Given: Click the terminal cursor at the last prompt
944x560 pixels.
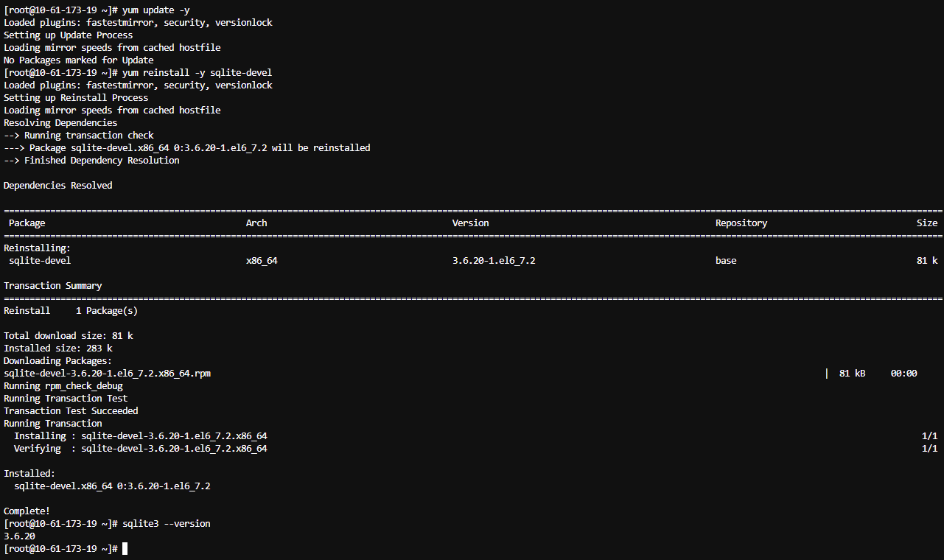Looking at the screenshot, I should pyautogui.click(x=125, y=549).
